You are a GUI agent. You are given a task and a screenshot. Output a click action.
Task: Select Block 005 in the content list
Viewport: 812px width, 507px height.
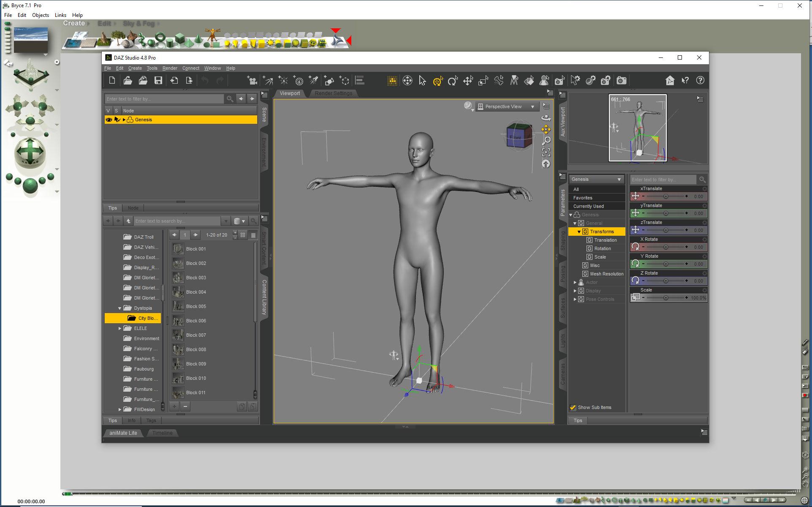[196, 306]
